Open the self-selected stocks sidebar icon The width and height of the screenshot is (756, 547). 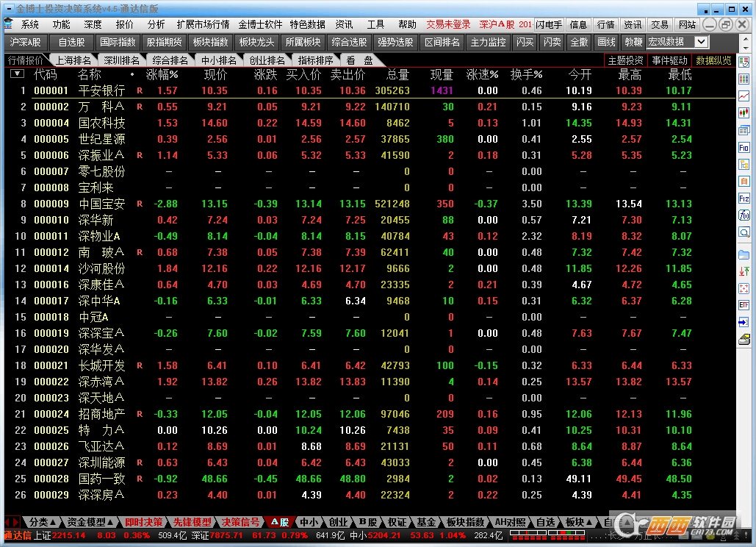[744, 182]
